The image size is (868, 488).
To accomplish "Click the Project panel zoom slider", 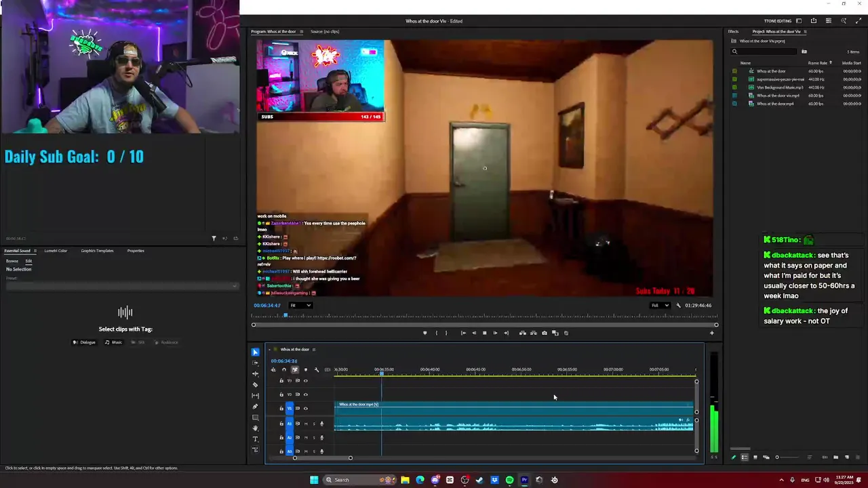I will pos(787,457).
